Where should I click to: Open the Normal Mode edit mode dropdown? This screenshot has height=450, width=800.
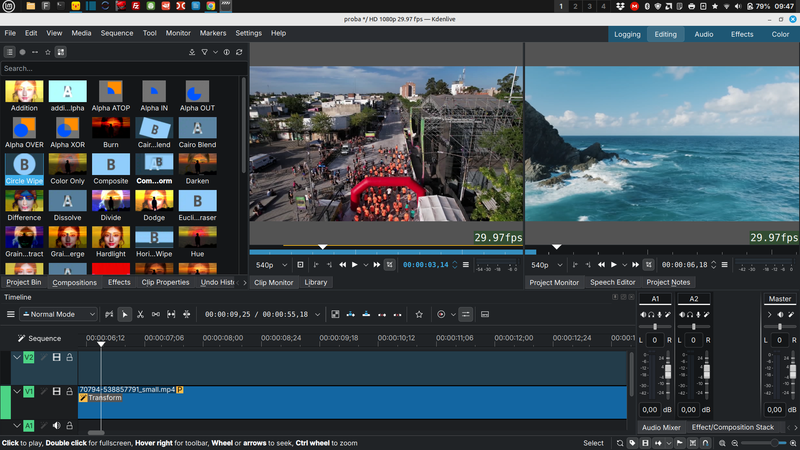click(x=58, y=314)
